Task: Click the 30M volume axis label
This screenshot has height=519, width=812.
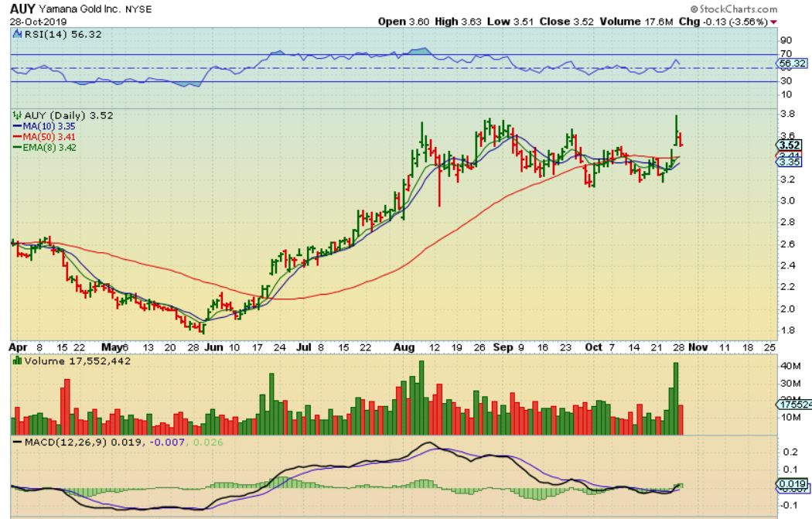Action: point(790,384)
